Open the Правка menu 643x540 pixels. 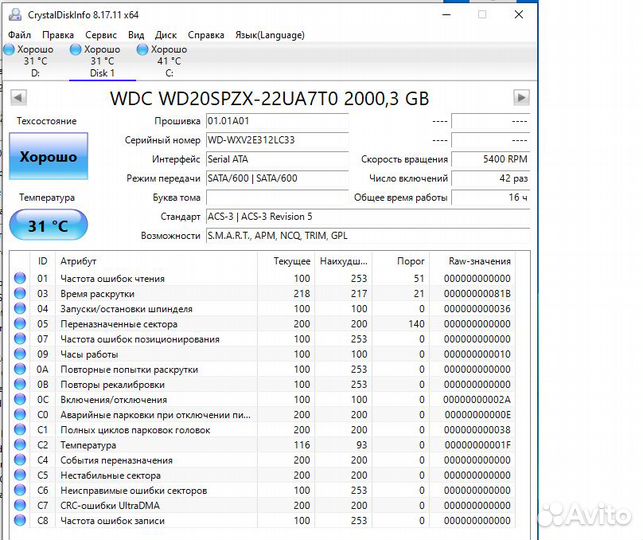(x=58, y=35)
